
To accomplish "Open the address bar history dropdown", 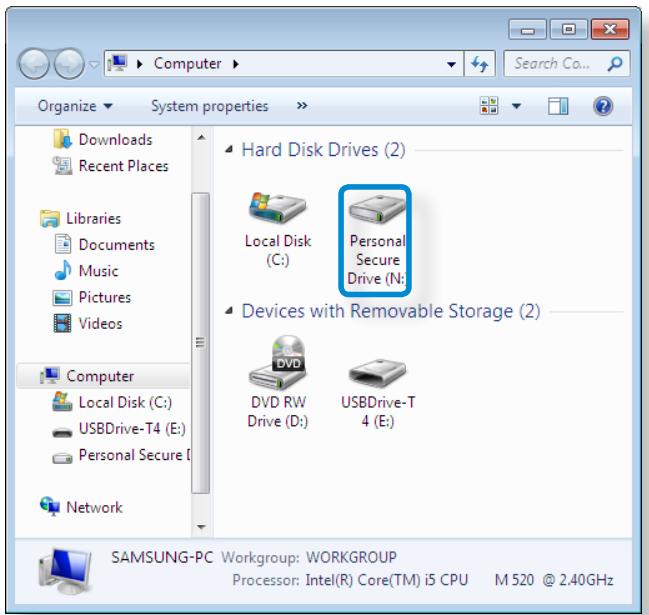I will coord(452,64).
